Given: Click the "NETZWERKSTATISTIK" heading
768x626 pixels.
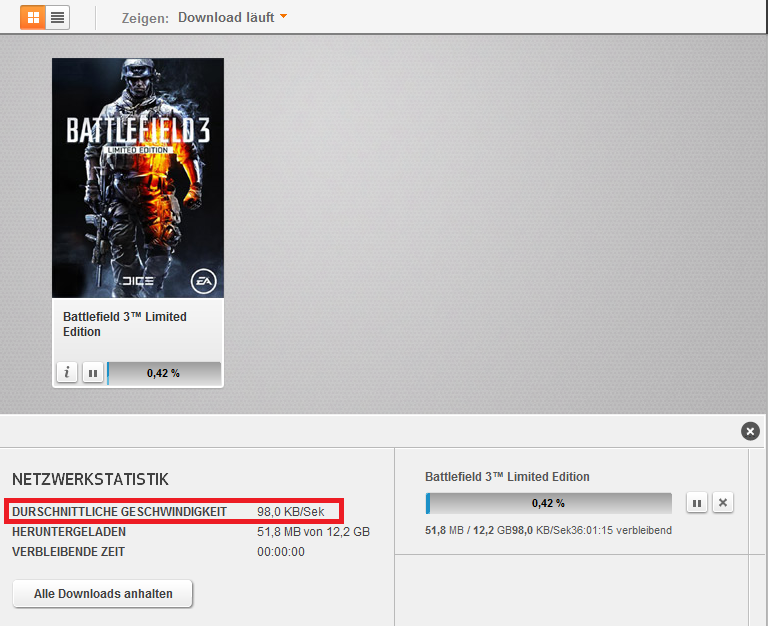Looking at the screenshot, I should point(91,479).
